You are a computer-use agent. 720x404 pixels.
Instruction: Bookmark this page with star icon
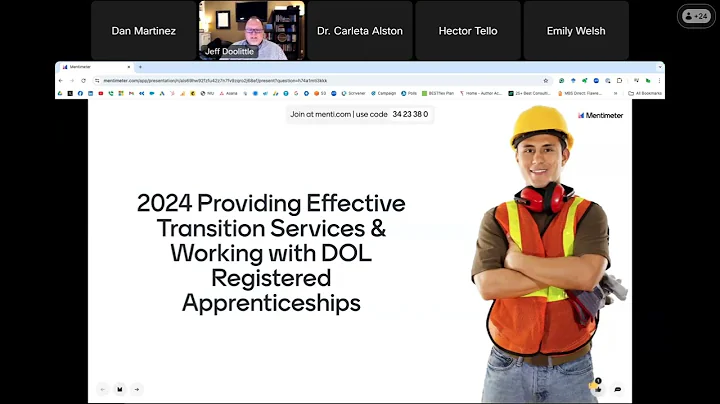tap(546, 80)
